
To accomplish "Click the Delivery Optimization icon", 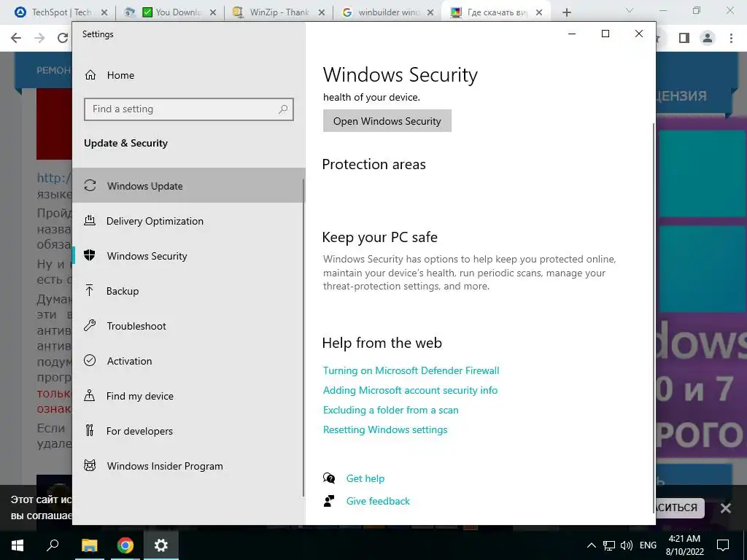I will [x=90, y=220].
